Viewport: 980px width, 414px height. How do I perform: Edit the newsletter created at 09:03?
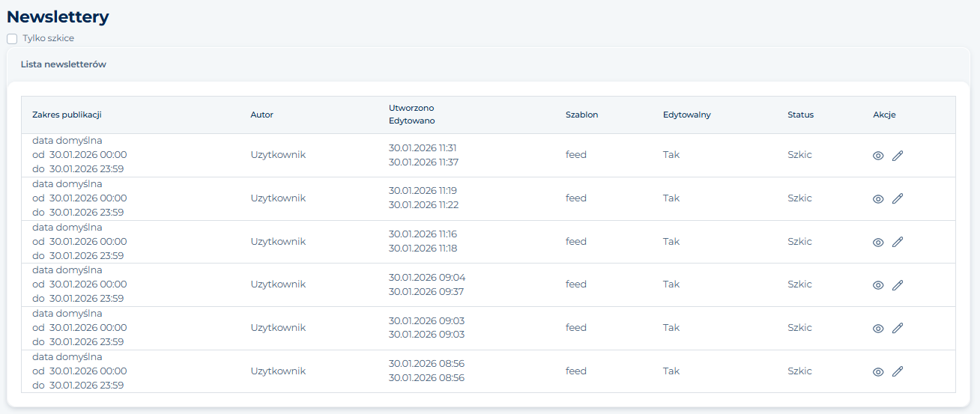pos(898,329)
